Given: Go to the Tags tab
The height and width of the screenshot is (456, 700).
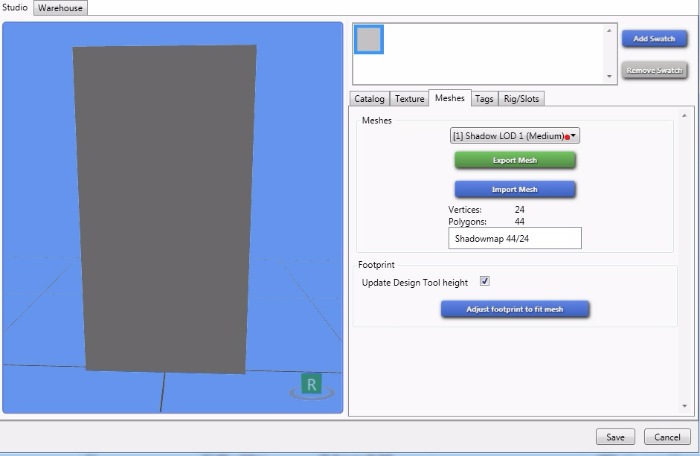Looking at the screenshot, I should 483,98.
